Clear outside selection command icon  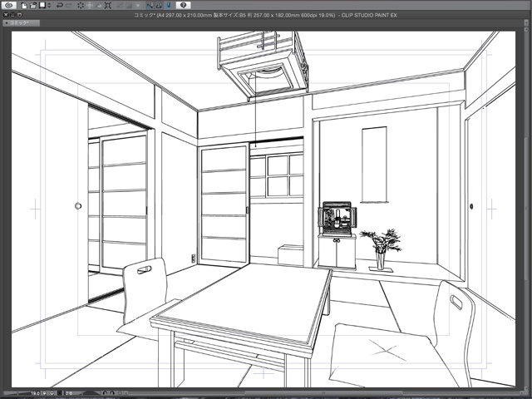point(90,6)
